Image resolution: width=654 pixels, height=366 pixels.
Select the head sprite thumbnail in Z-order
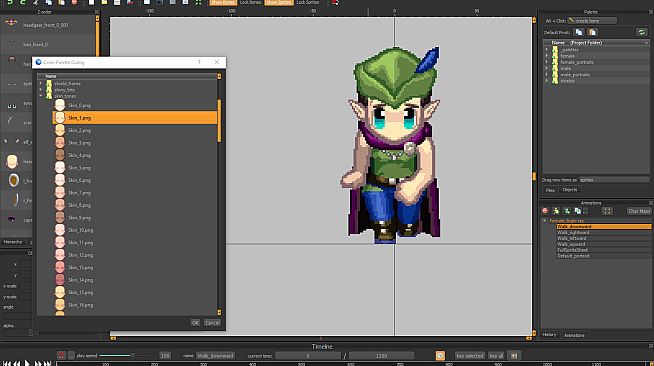point(12,161)
